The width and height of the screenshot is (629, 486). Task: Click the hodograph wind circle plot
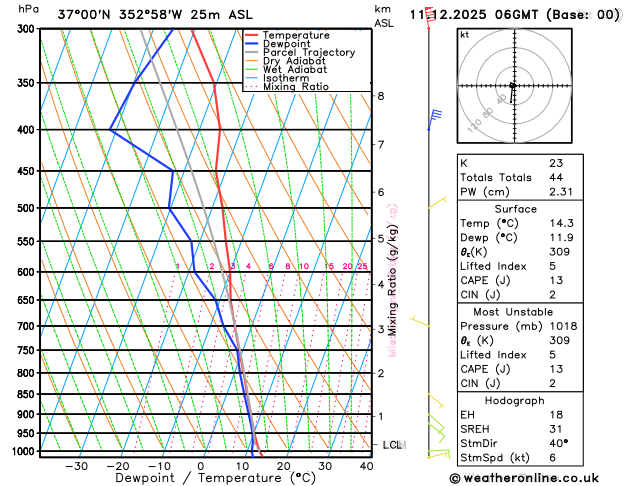point(514,85)
